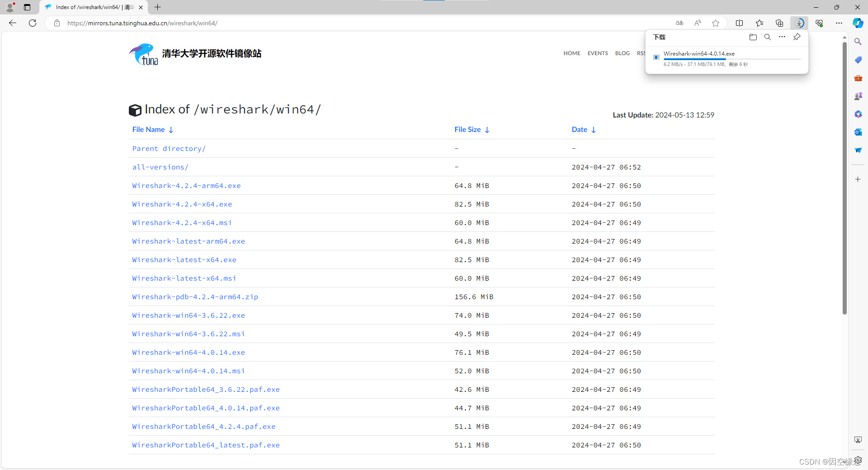The image size is (868, 470).
Task: Pin the downloads panel
Action: tap(797, 37)
